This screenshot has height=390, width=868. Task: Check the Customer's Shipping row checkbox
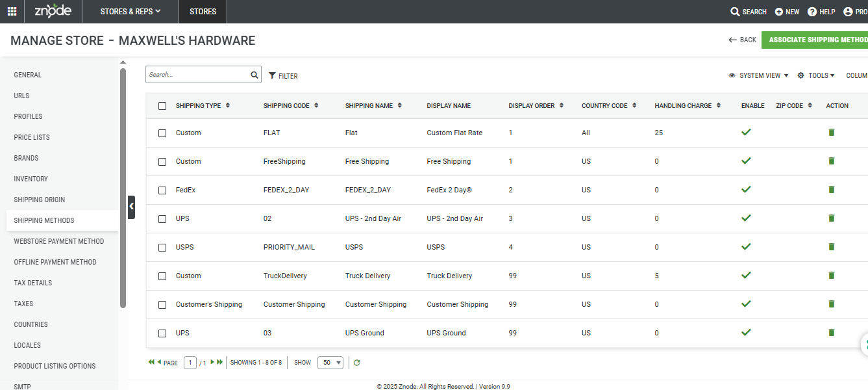click(162, 305)
